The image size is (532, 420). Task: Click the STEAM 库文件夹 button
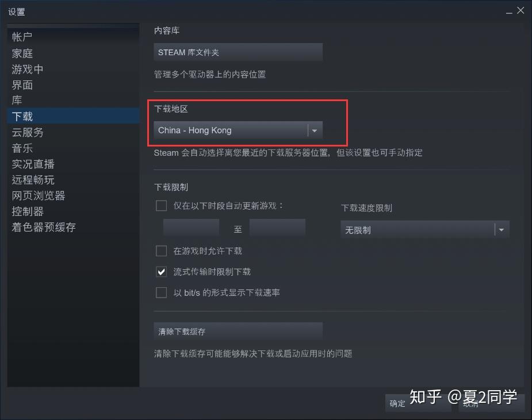pyautogui.click(x=238, y=52)
